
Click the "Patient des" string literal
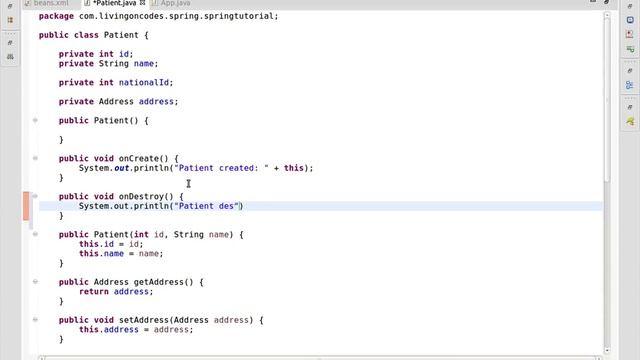tap(207, 206)
